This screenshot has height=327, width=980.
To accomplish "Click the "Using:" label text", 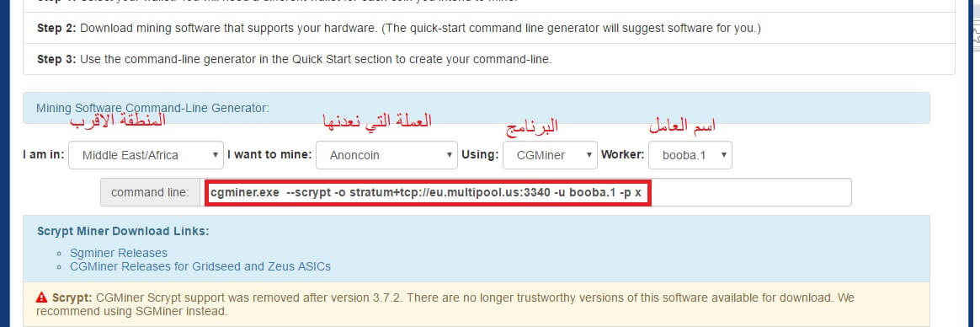I will (x=480, y=154).
